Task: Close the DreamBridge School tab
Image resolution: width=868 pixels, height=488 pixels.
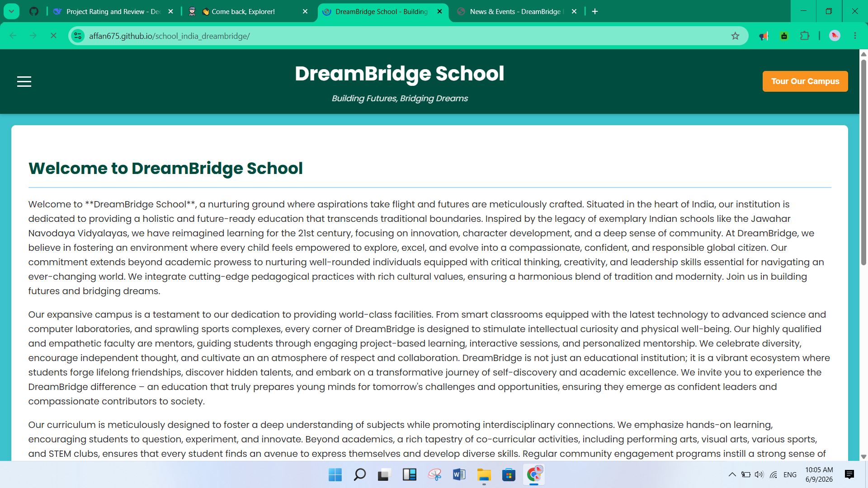Action: (439, 11)
